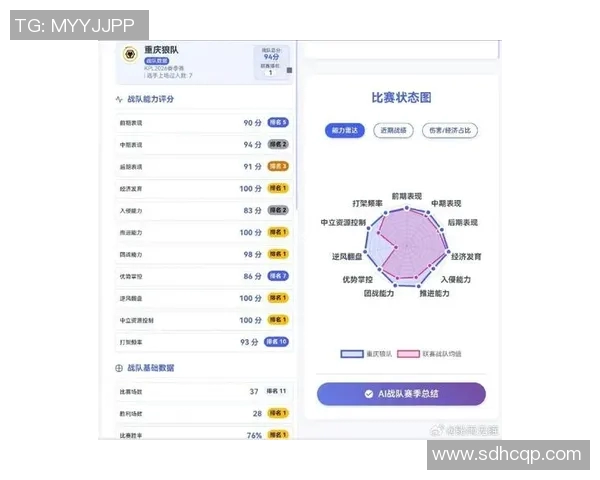This screenshot has width=600, height=480.
Task: Click the 94 分 score in 中期表现 row
Action: tap(253, 145)
